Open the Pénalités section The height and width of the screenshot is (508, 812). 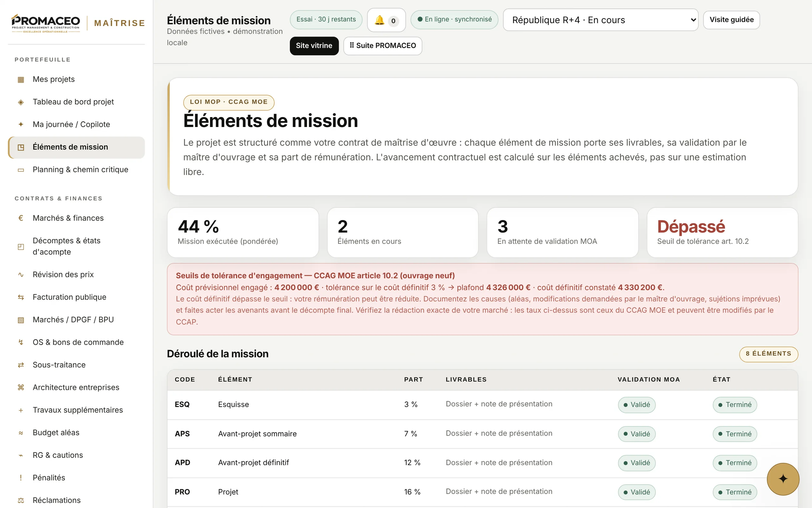pyautogui.click(x=76, y=478)
